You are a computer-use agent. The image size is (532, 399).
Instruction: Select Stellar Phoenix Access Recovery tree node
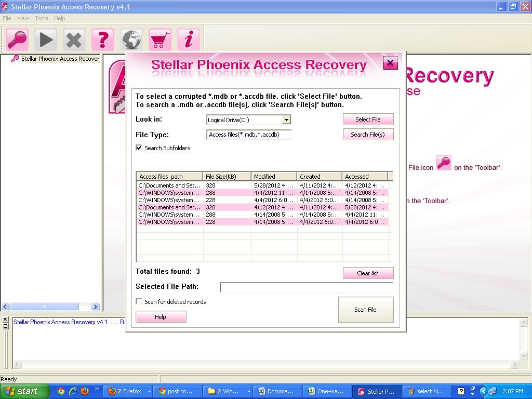(60, 59)
